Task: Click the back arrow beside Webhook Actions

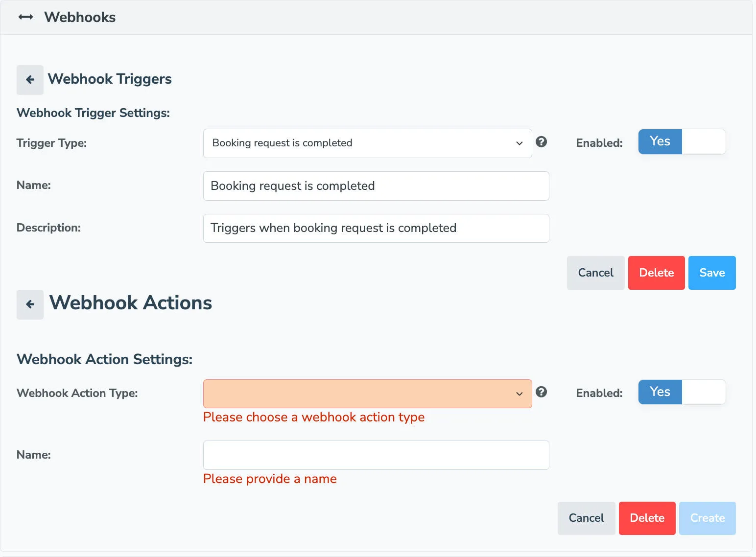Action: pos(30,304)
